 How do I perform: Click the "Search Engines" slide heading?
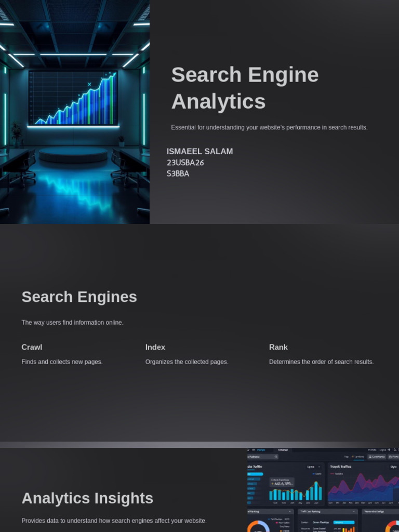click(79, 297)
